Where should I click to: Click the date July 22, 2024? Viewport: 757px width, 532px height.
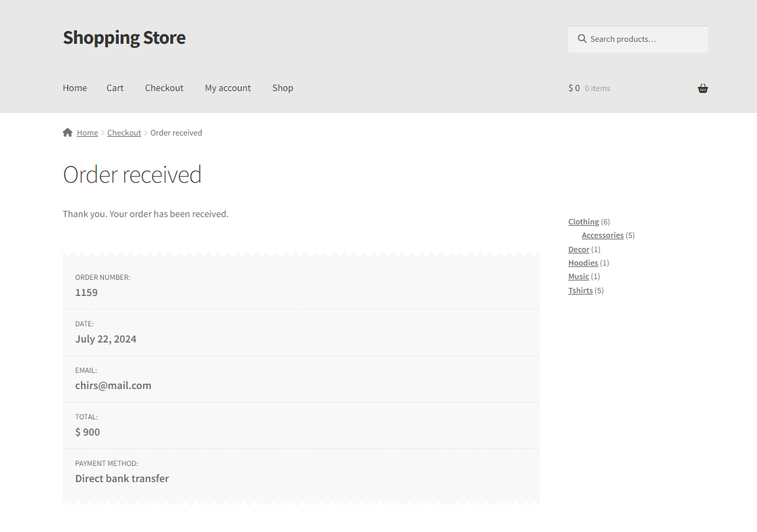pos(106,339)
